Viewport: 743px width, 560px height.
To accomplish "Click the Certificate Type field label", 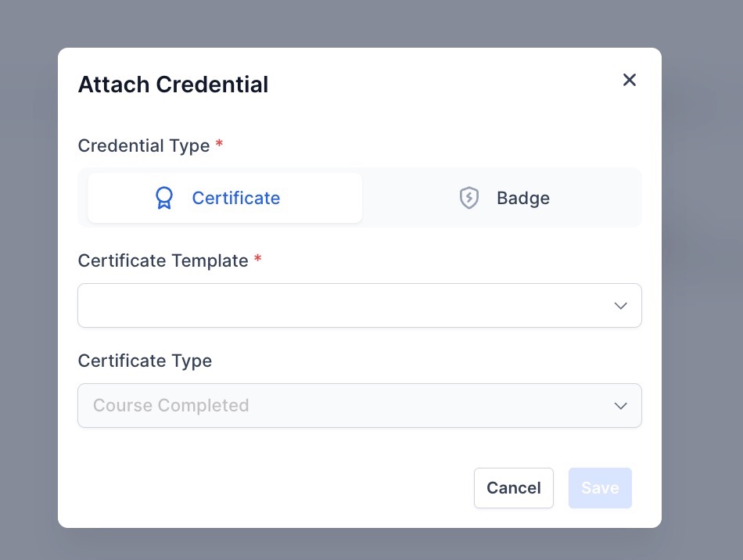I will coord(145,361).
